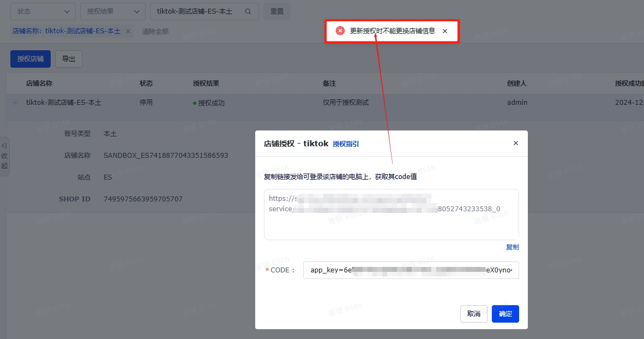Focus the CODE input field
This screenshot has height=339, width=644.
click(x=411, y=270)
